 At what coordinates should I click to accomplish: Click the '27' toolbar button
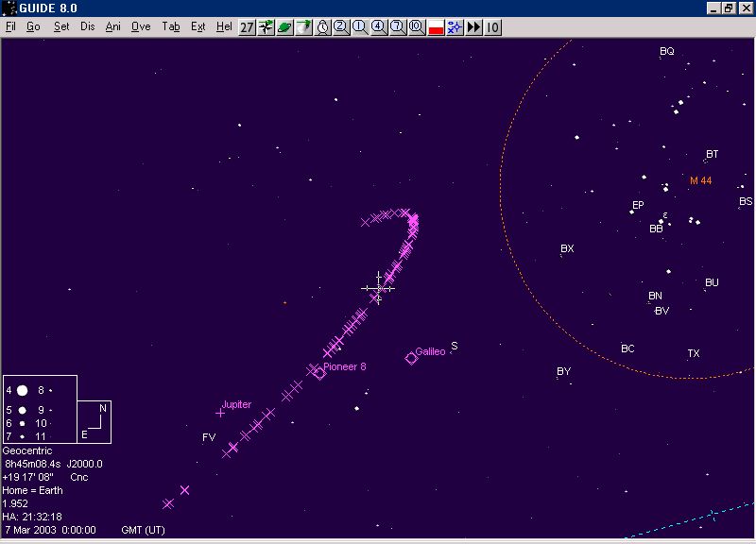[247, 27]
